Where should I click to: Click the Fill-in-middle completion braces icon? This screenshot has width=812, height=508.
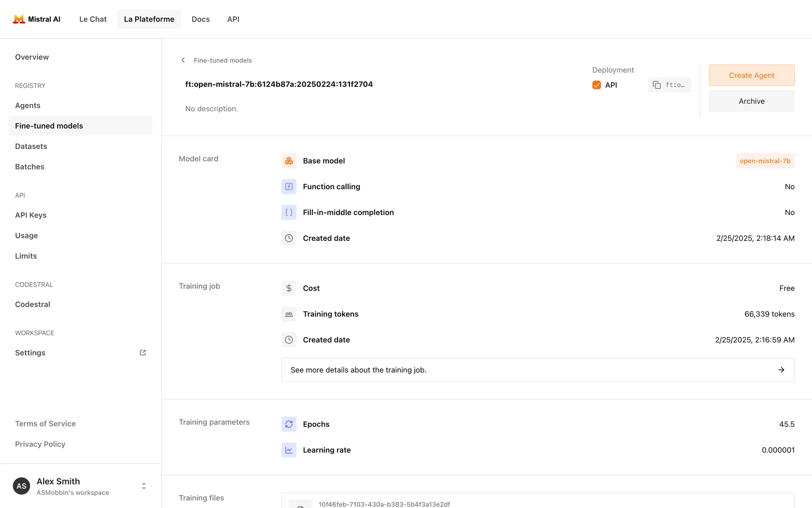(x=289, y=213)
